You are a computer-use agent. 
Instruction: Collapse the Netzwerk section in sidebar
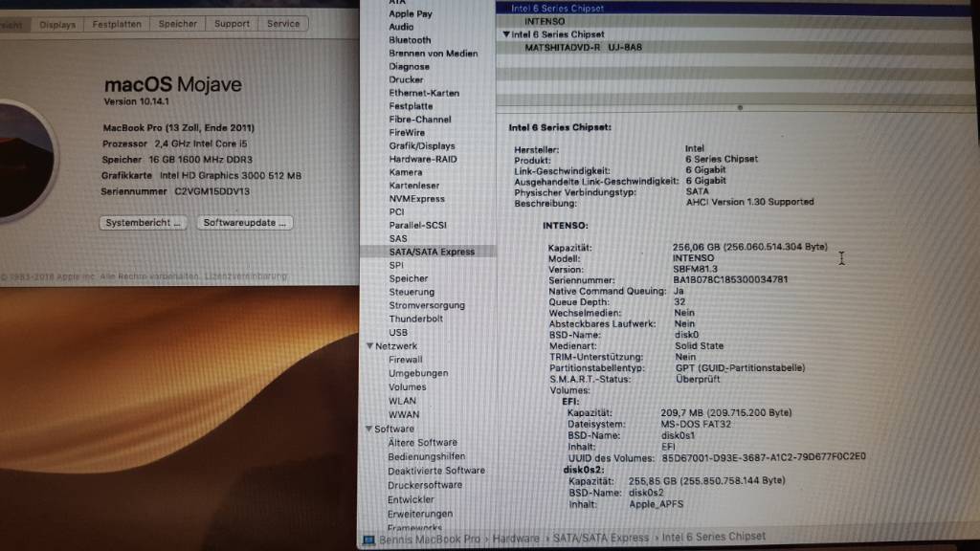(x=369, y=345)
